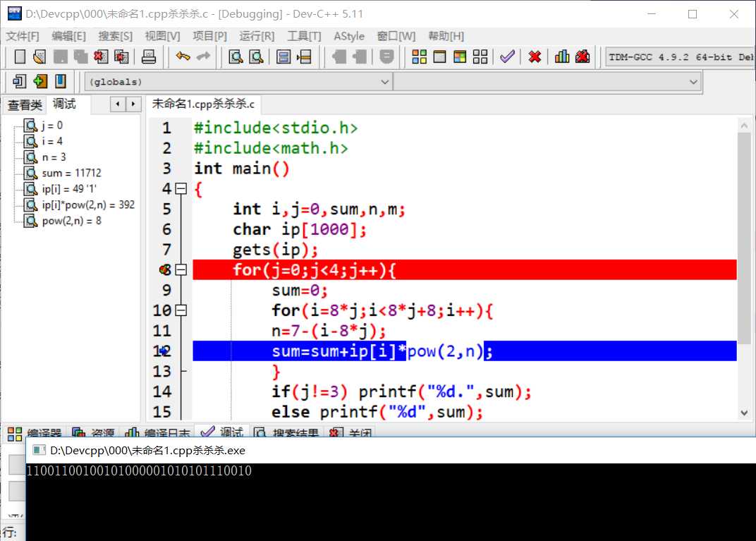Collapse the code fold at line 8
This screenshot has width=756, height=541.
181,269
